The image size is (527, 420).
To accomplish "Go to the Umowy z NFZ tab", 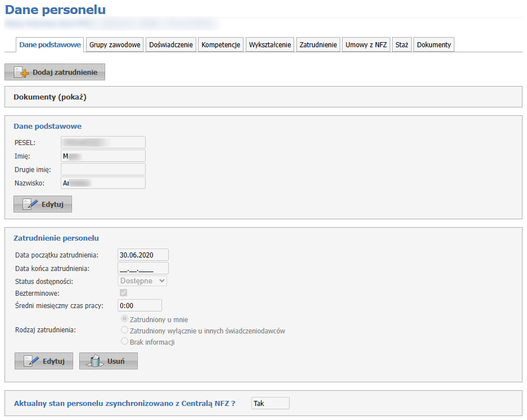I will pos(366,45).
